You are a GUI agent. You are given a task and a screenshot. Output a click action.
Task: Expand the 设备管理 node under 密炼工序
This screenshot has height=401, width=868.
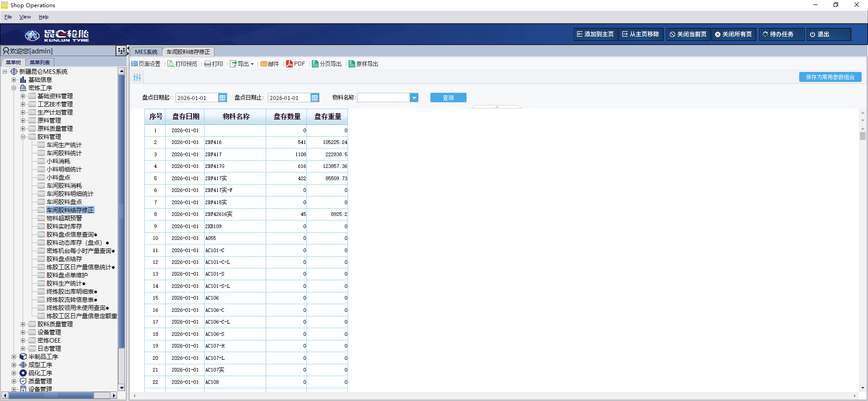[23, 332]
